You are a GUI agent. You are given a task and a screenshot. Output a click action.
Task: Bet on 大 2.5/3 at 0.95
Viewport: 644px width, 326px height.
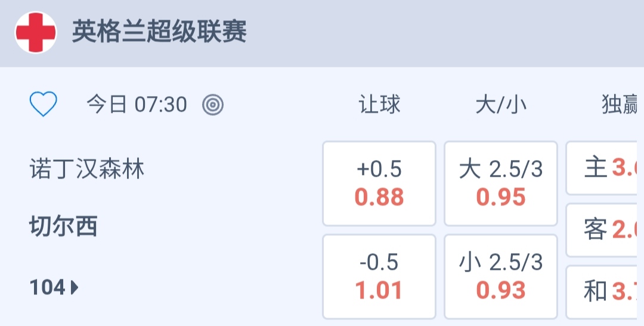pyautogui.click(x=501, y=183)
